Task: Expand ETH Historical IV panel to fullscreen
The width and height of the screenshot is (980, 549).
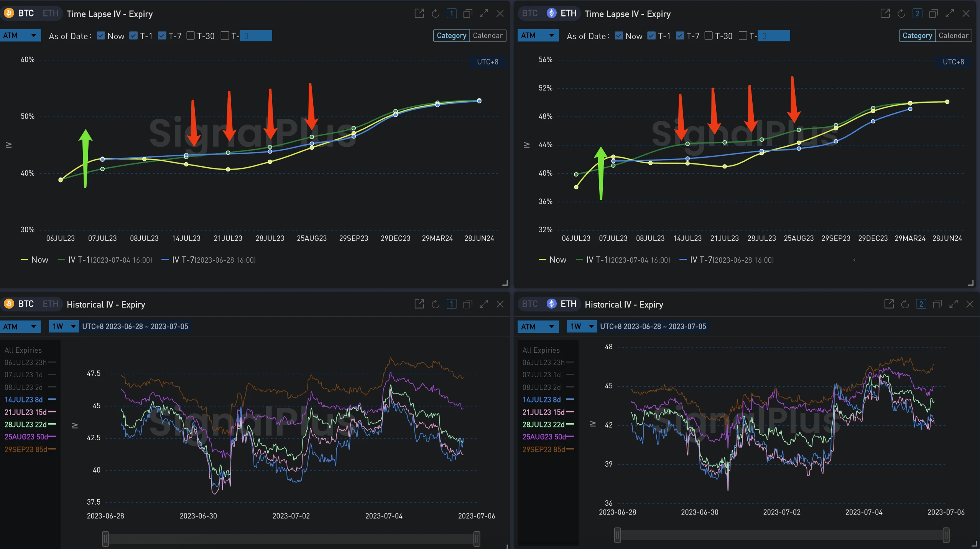Action: (x=953, y=304)
